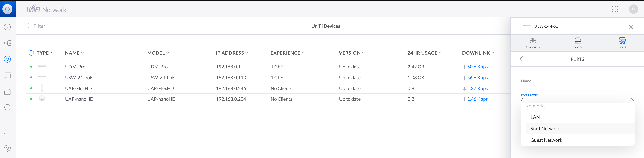Select the UAP-FlexHD name cell
The height and width of the screenshot is (158, 644).
pos(78,88)
